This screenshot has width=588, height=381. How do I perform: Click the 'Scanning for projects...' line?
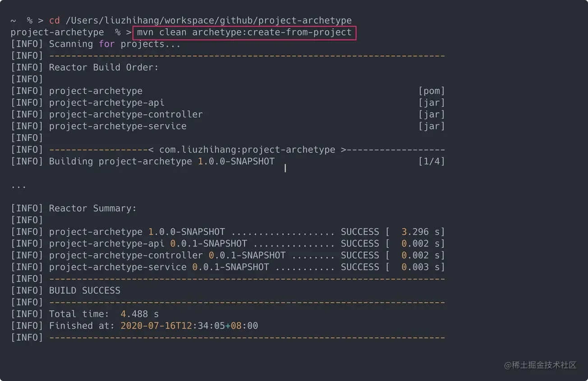tap(115, 44)
